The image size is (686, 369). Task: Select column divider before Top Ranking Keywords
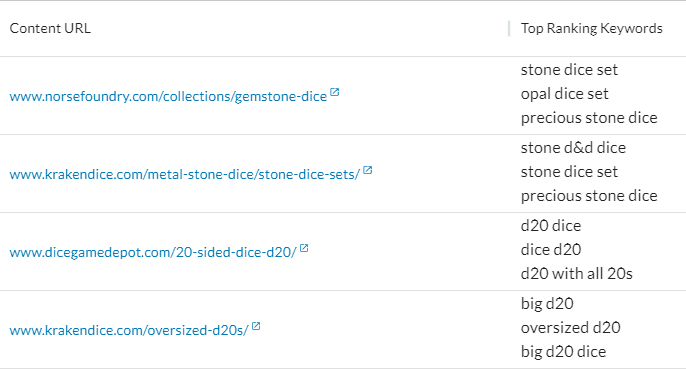pyautogui.click(x=509, y=28)
